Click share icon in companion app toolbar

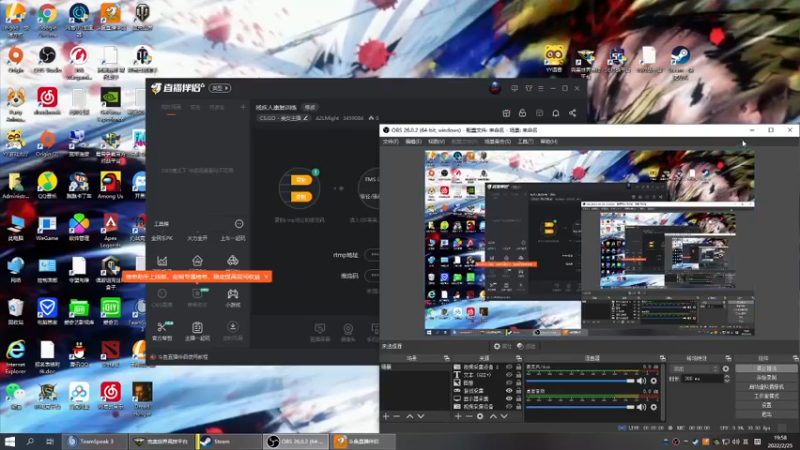[x=572, y=113]
